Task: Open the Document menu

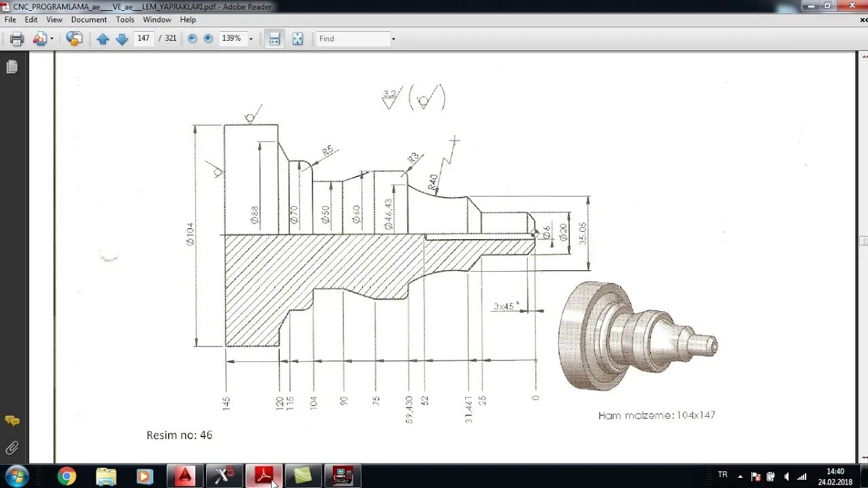Action: pos(89,20)
